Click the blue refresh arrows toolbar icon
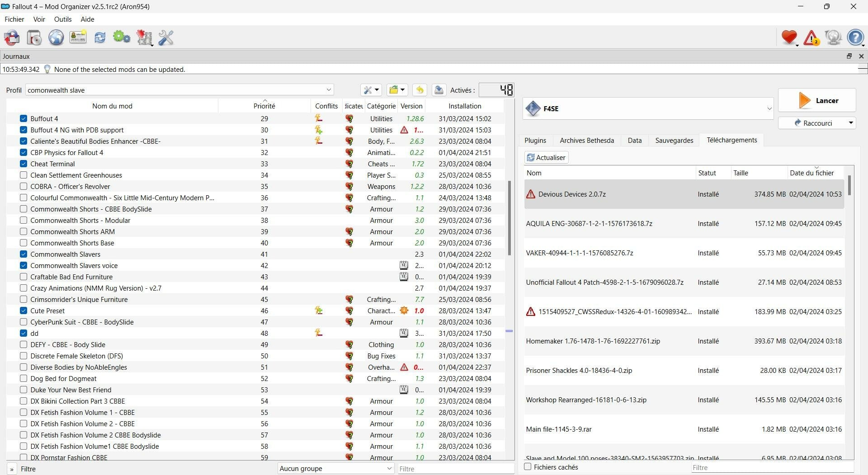868x475 pixels. 100,38
